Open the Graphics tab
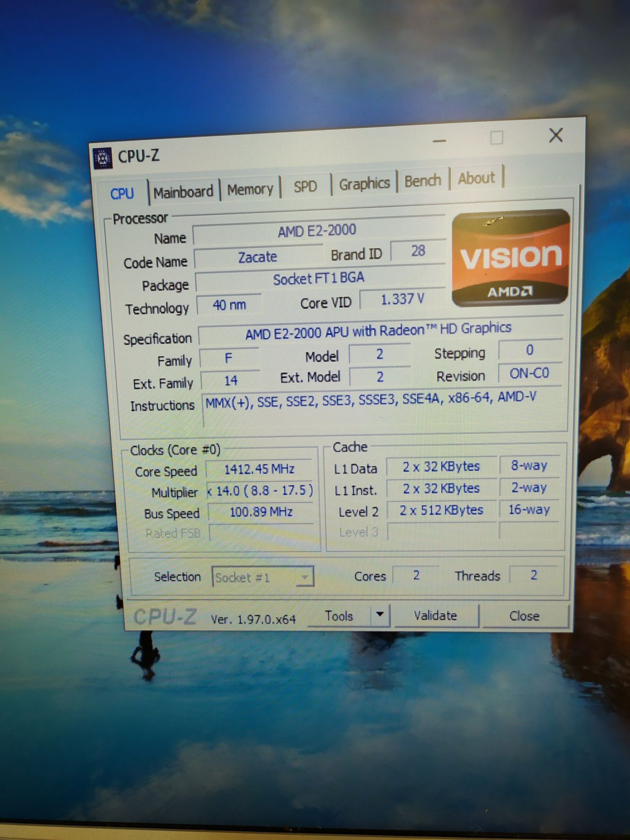This screenshot has height=840, width=630. [x=364, y=184]
